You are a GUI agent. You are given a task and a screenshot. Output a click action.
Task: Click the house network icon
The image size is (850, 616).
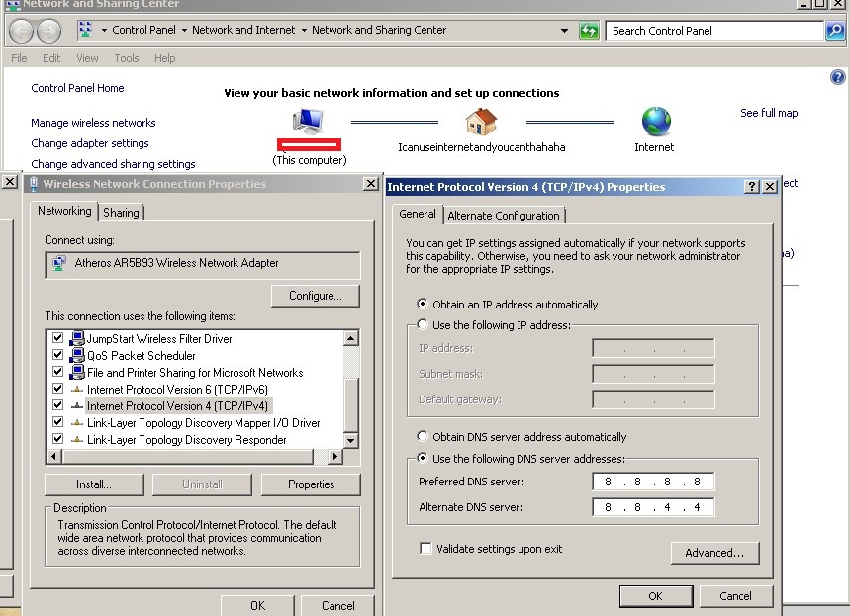point(481,123)
